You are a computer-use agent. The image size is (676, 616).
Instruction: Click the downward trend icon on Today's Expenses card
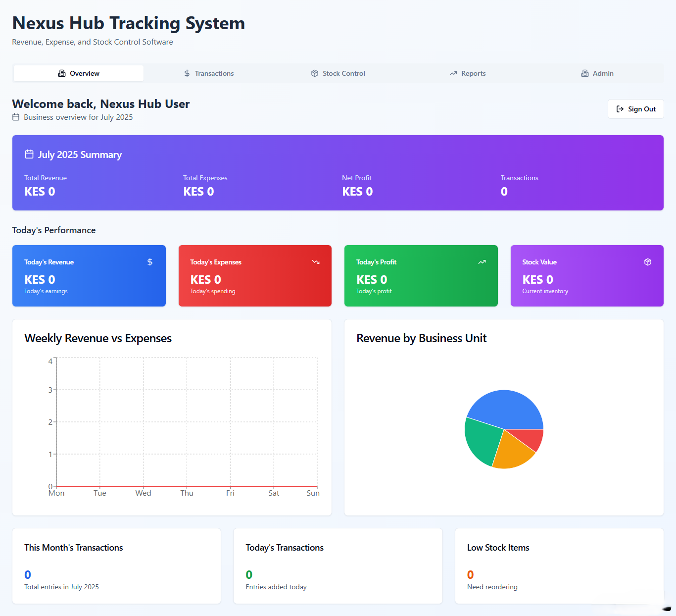click(x=316, y=262)
